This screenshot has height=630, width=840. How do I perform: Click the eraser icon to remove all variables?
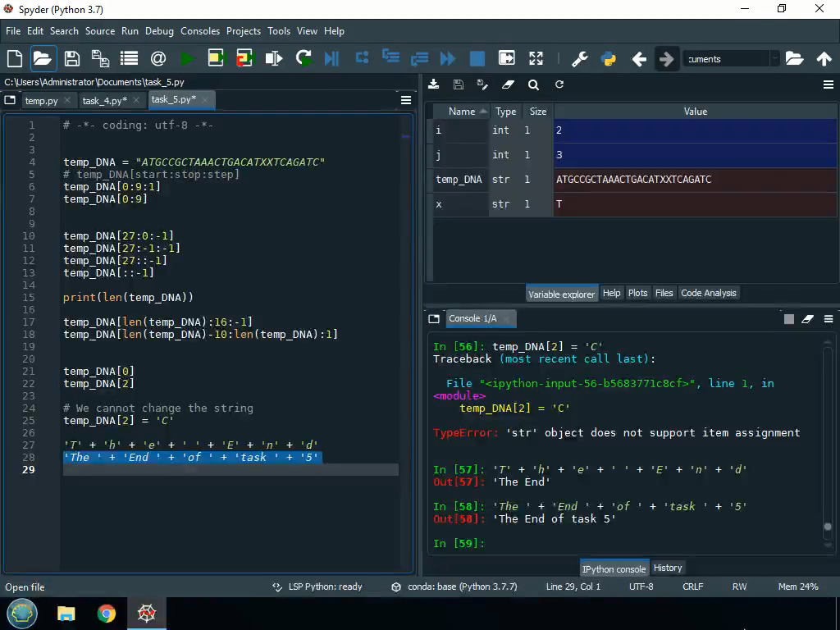pyautogui.click(x=508, y=84)
